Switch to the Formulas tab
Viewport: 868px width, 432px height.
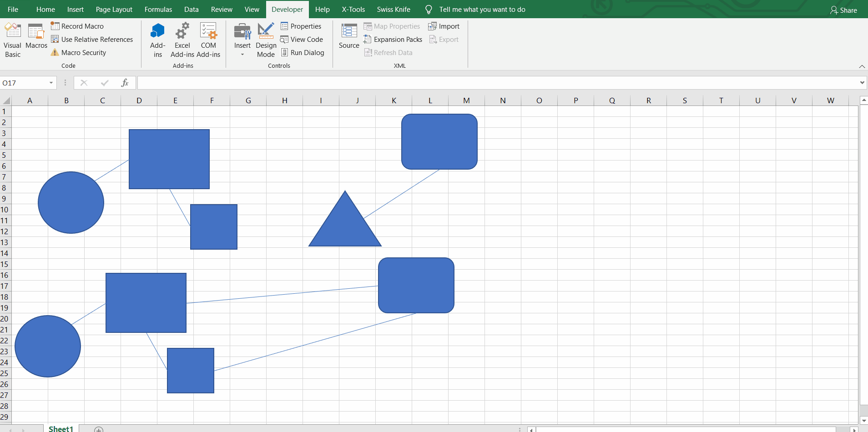click(158, 9)
